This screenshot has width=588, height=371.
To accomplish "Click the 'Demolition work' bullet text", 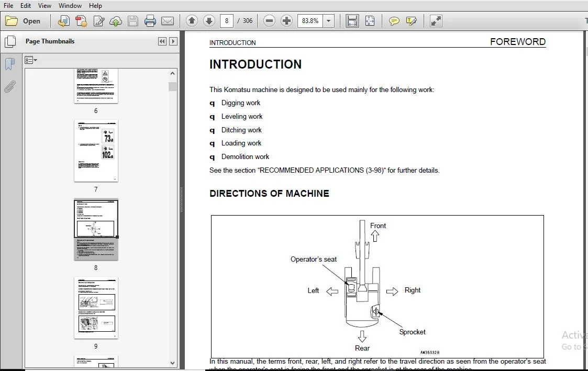I will point(245,156).
